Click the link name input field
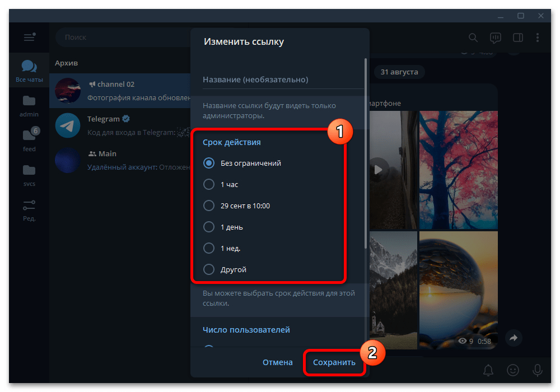The width and height of the screenshot is (560, 392). point(283,80)
